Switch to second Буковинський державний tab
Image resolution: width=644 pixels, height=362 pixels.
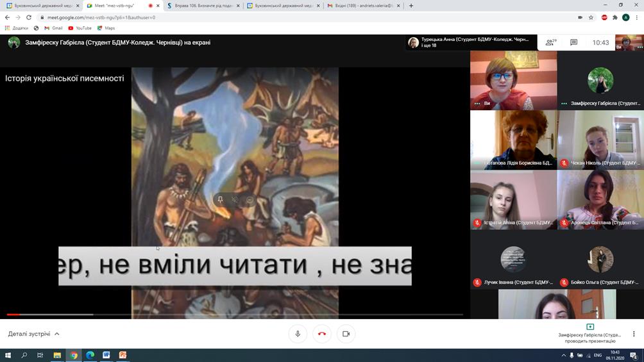283,6
